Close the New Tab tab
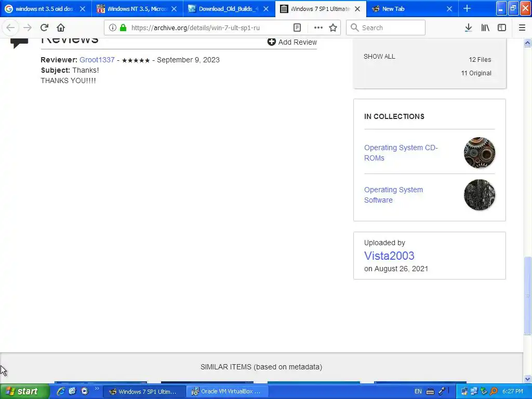Viewport: 532px width, 399px height. (x=449, y=9)
